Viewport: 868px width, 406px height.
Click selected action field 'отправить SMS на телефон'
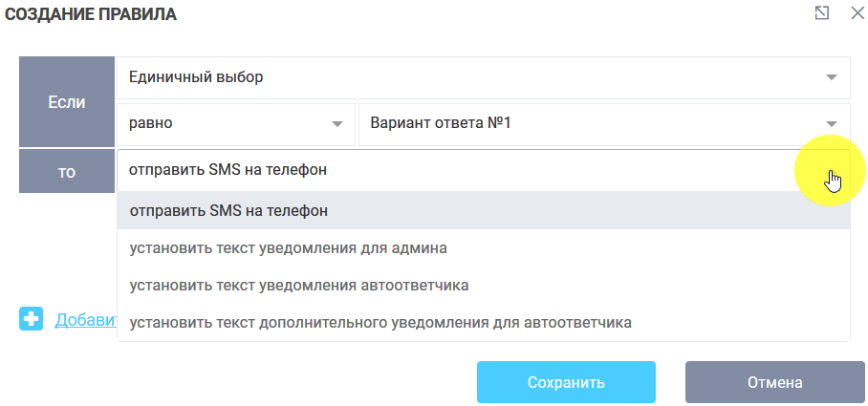point(228,171)
